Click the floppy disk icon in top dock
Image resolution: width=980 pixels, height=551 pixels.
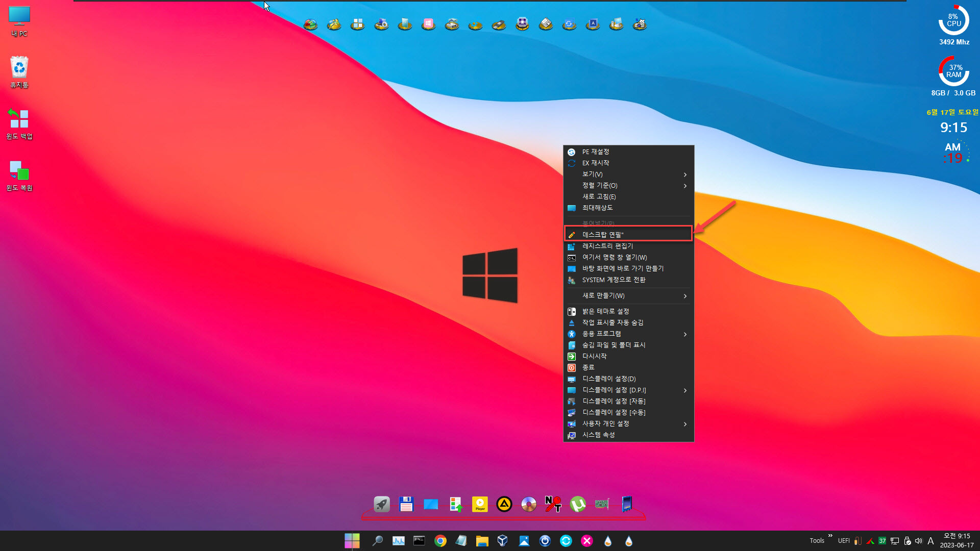(x=546, y=24)
